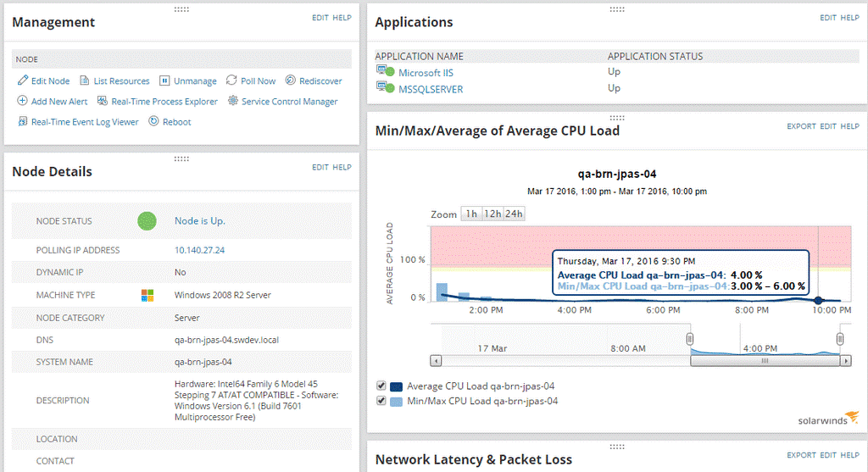Set chart zoom to 24h
The image size is (868, 472).
[514, 214]
